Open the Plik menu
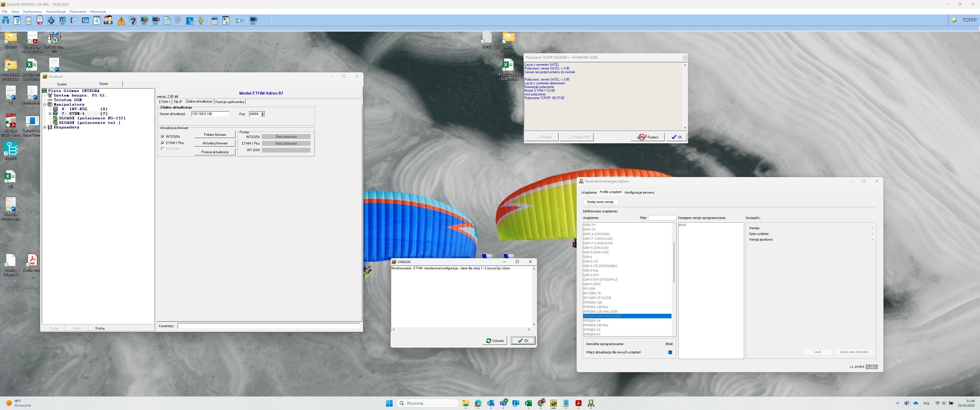Image resolution: width=980 pixels, height=410 pixels. [5, 11]
